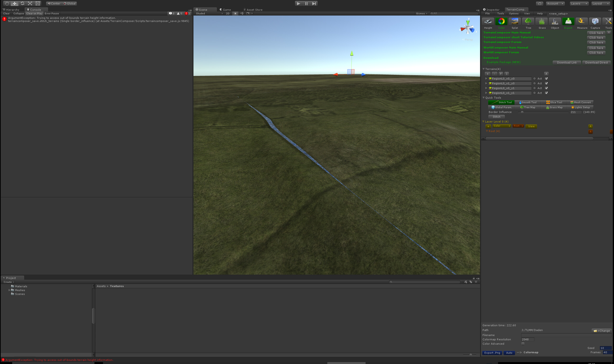
Task: Uncheck the Act checkbox for RegionL0_x0_y0
Action: [547, 79]
